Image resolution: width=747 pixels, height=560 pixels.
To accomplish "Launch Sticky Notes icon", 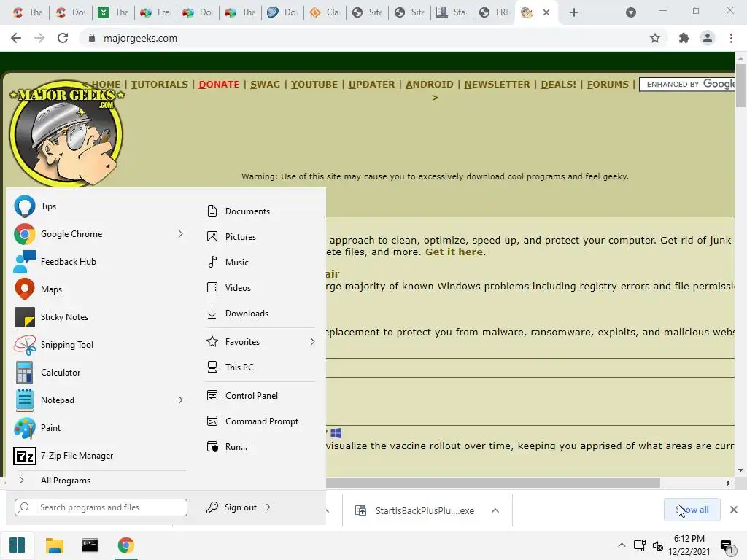I will [x=24, y=317].
